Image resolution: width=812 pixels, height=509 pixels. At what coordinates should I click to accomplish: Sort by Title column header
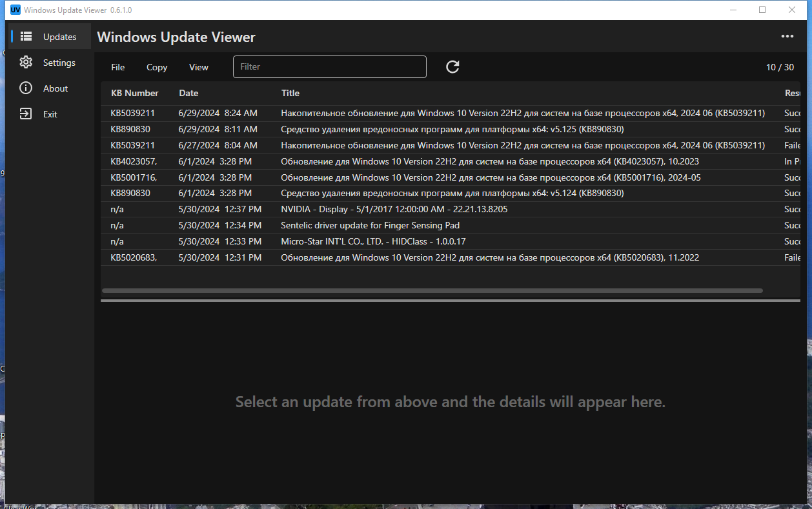(x=290, y=93)
